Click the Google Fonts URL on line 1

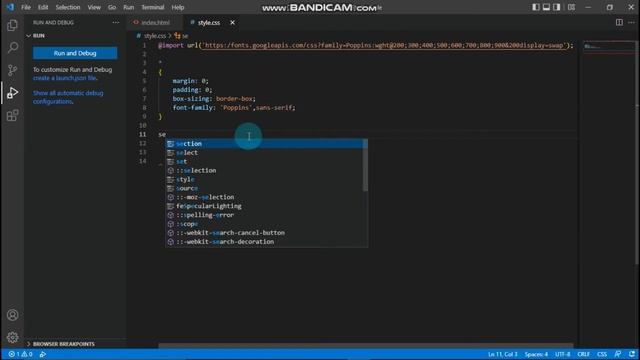384,45
